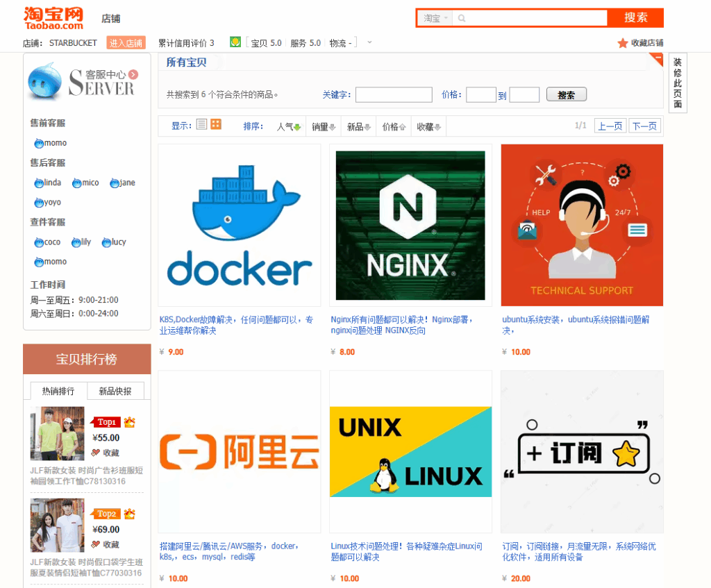Click the 关键字 keyword input field
711x588 pixels.
coord(394,94)
